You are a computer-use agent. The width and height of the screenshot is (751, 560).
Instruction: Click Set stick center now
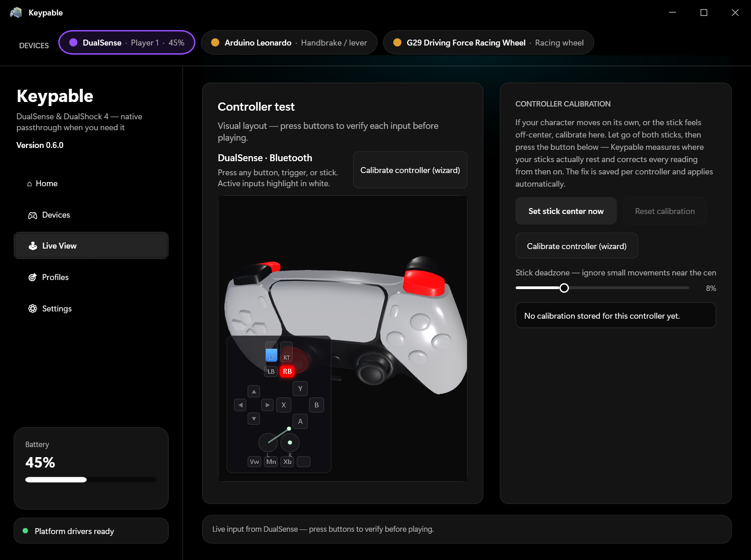(566, 211)
